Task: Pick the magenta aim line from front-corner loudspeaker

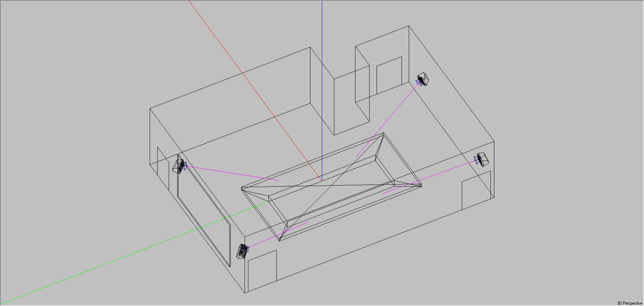Action: click(x=275, y=234)
